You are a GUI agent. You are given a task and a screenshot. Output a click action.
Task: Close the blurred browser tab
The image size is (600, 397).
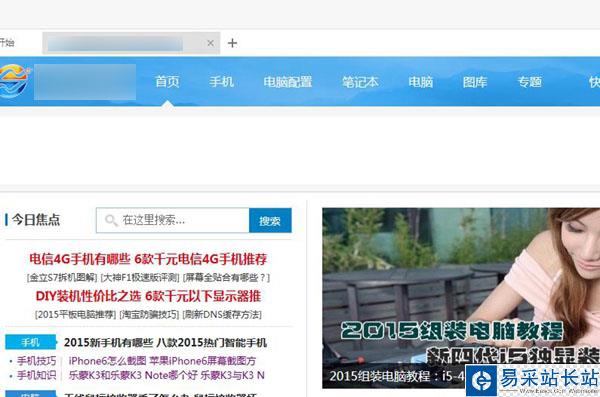pos(210,43)
